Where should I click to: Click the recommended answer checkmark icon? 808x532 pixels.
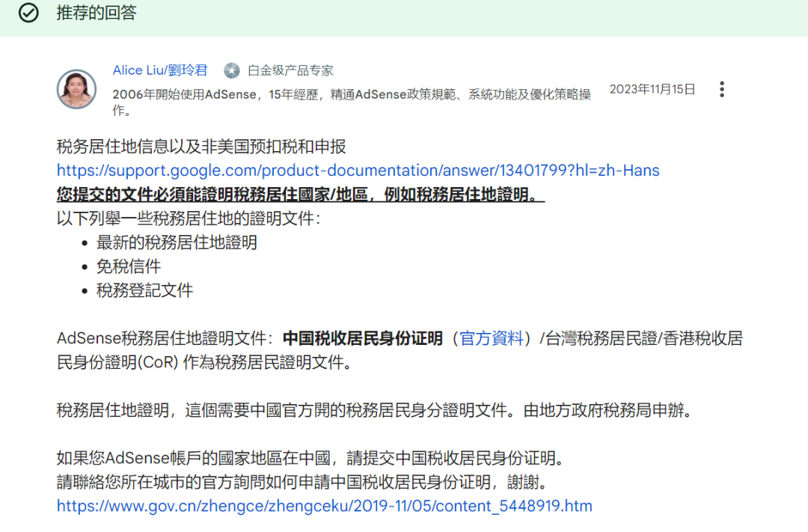(x=28, y=13)
